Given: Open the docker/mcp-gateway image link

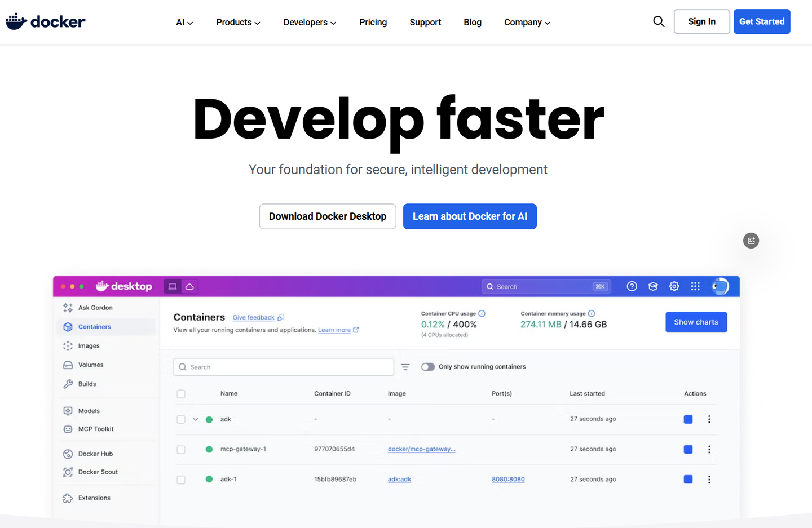Looking at the screenshot, I should tap(422, 449).
